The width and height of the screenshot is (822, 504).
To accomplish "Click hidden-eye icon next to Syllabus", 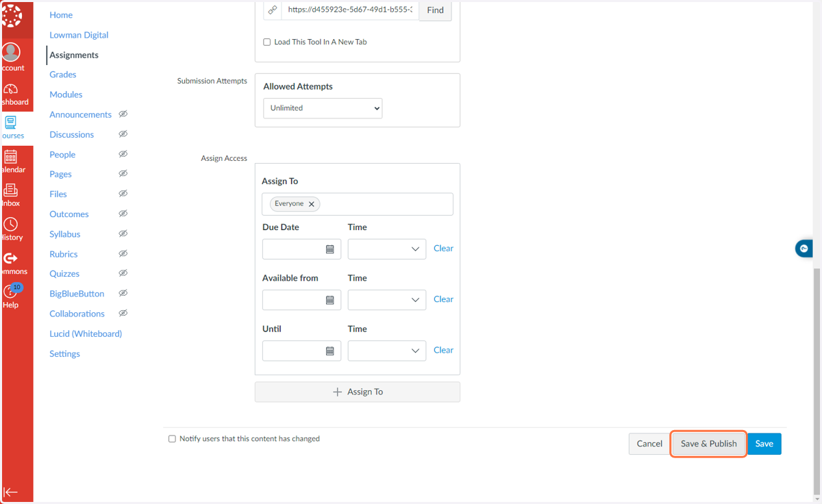I will [x=123, y=234].
